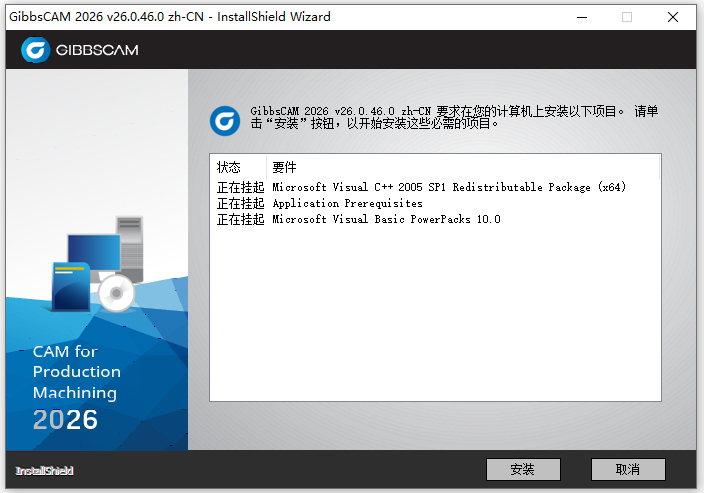Click the installer window title bar text
This screenshot has height=493, width=704.
click(170, 17)
